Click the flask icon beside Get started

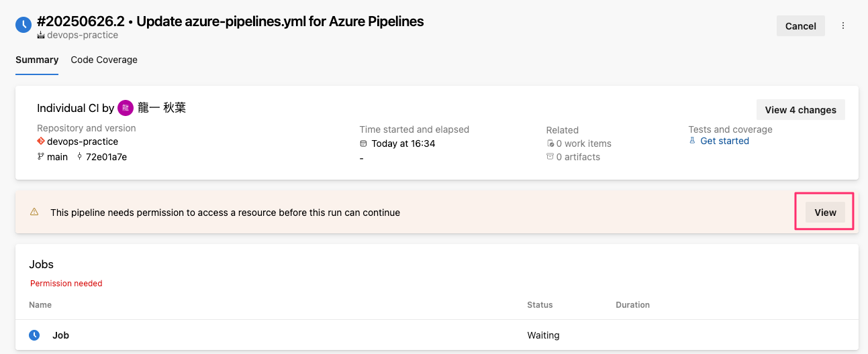pos(693,141)
